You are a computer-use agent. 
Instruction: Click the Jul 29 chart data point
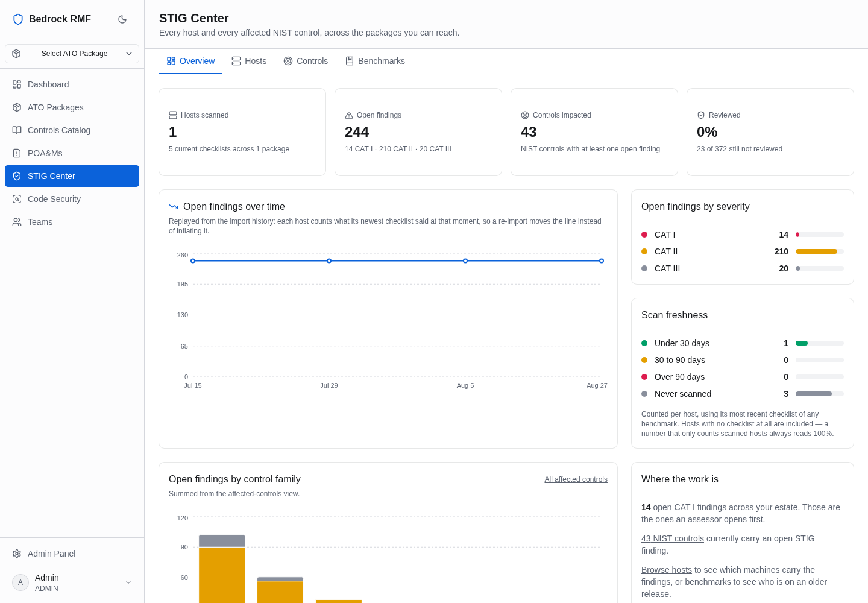point(329,261)
